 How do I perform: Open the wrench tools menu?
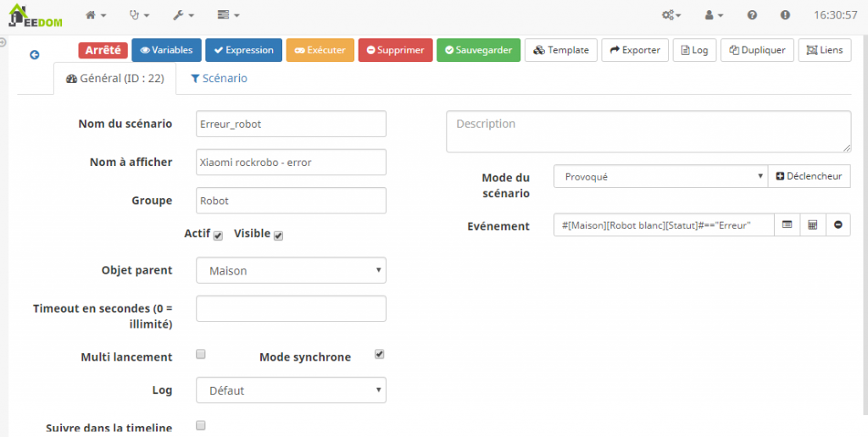point(183,15)
